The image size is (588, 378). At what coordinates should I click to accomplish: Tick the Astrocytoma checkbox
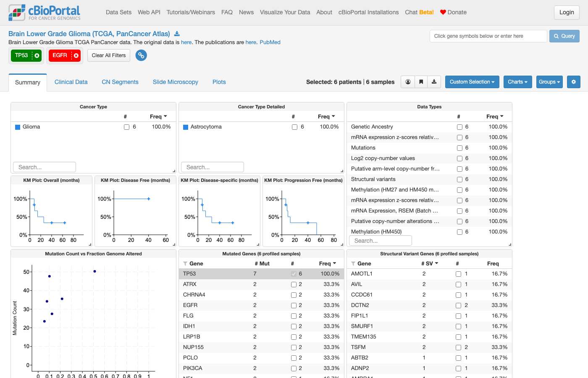coord(294,127)
